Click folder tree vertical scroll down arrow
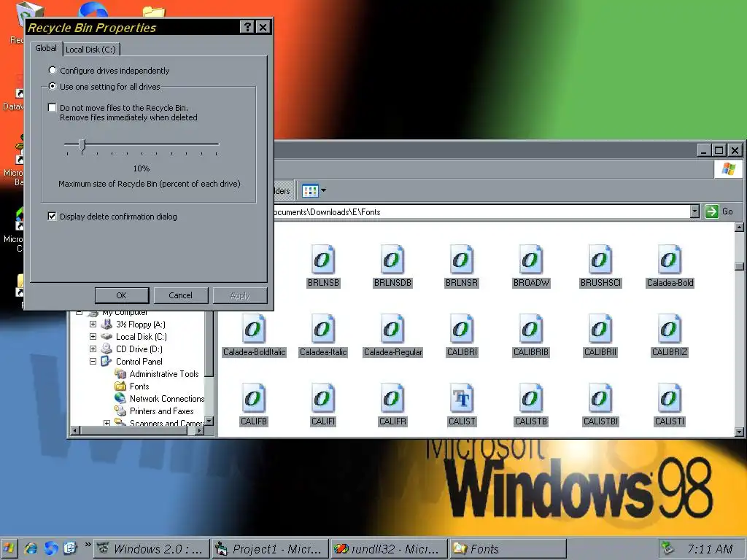Screen dimensions: 747x560 tap(209, 421)
